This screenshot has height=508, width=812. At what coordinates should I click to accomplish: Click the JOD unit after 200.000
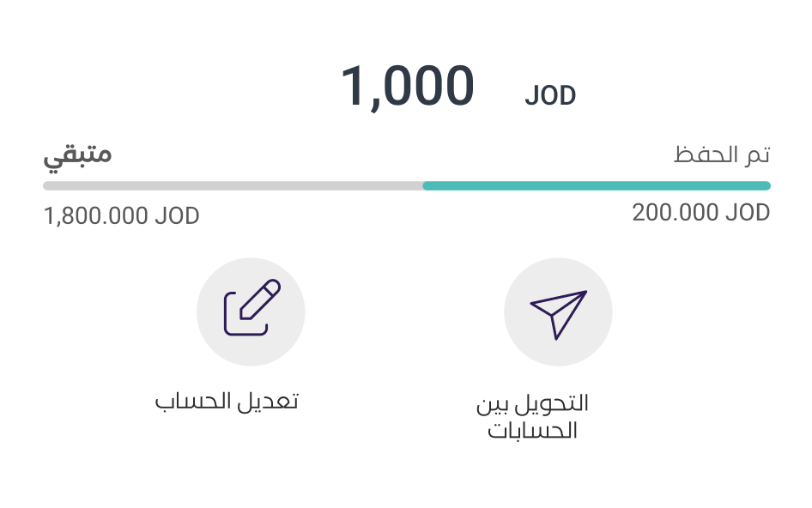[748, 213]
